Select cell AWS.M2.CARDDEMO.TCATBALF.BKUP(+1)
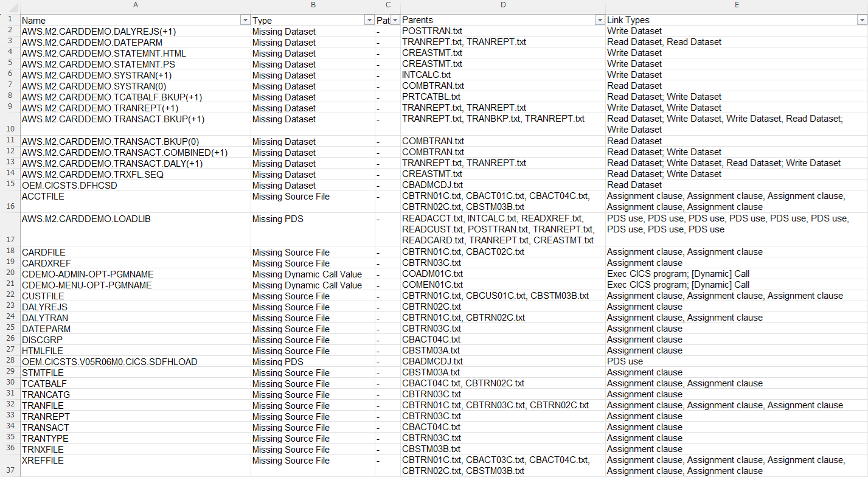 tap(135, 97)
